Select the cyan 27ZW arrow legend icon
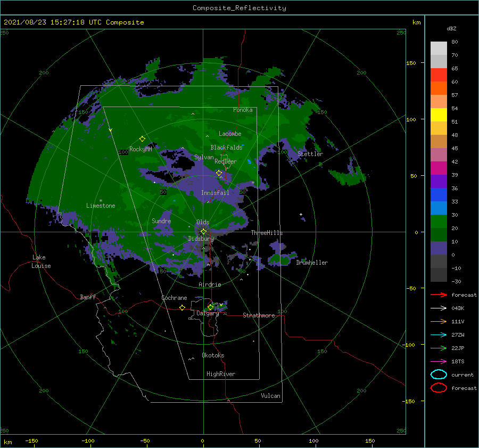 click(x=439, y=335)
